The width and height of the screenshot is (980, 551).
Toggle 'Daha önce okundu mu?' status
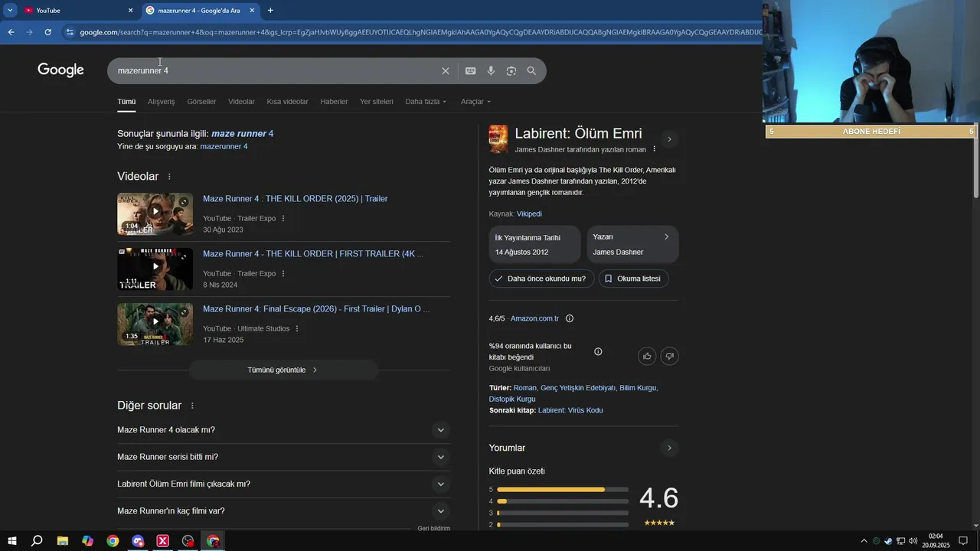(541, 279)
